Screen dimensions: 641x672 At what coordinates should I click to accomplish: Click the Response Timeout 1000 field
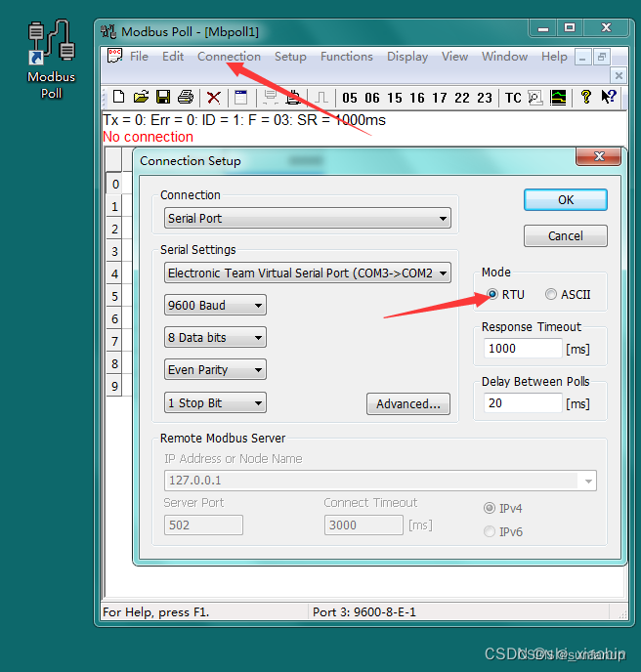(x=523, y=348)
